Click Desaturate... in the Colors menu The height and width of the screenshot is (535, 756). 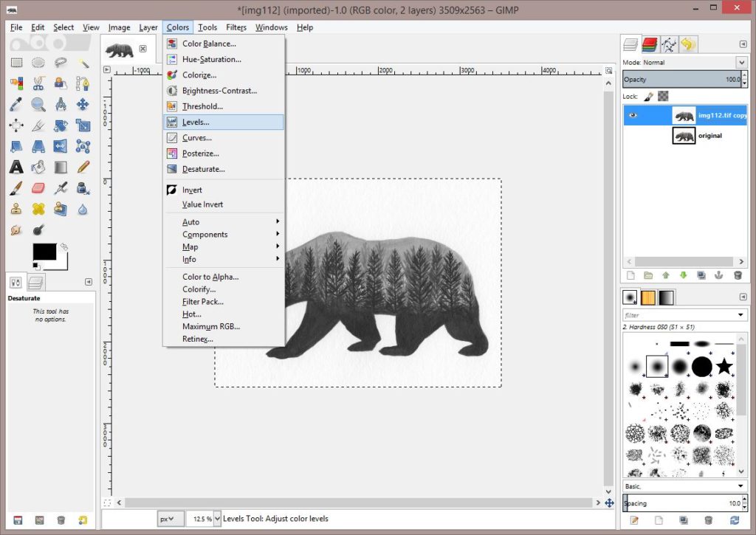coord(224,169)
